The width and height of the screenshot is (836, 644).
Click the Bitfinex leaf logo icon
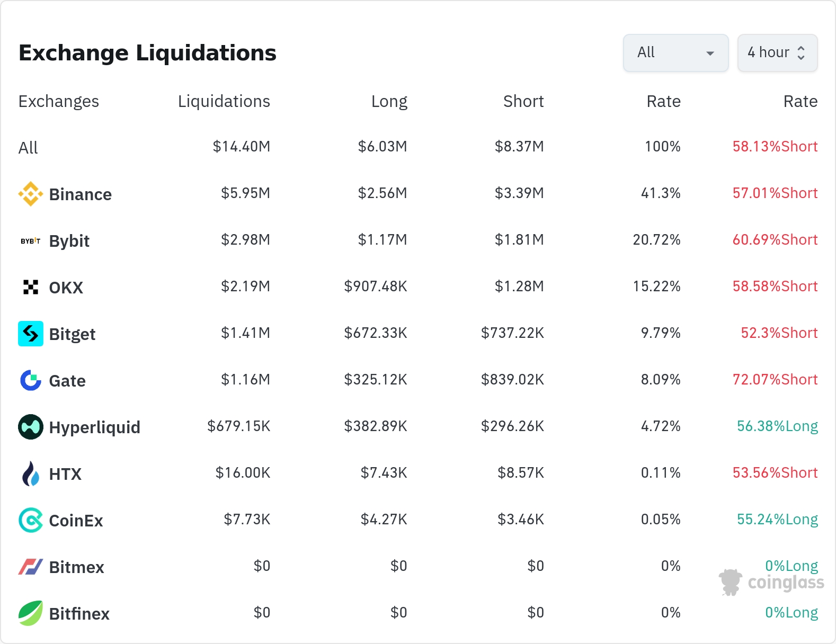coord(30,613)
